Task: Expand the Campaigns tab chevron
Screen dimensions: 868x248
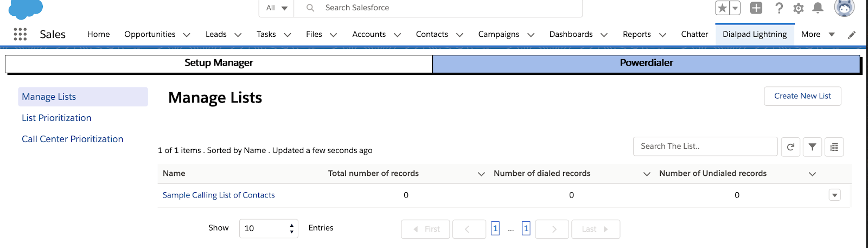Action: click(x=531, y=35)
